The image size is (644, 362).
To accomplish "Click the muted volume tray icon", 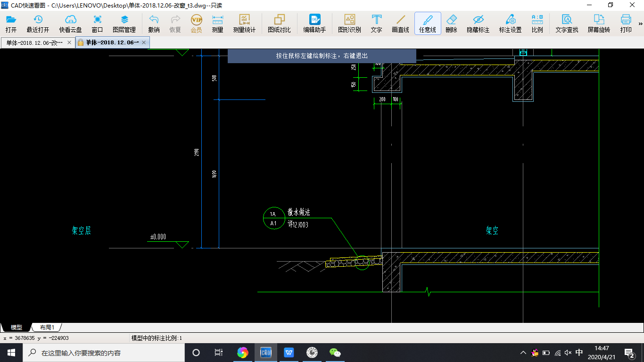I will click(568, 353).
